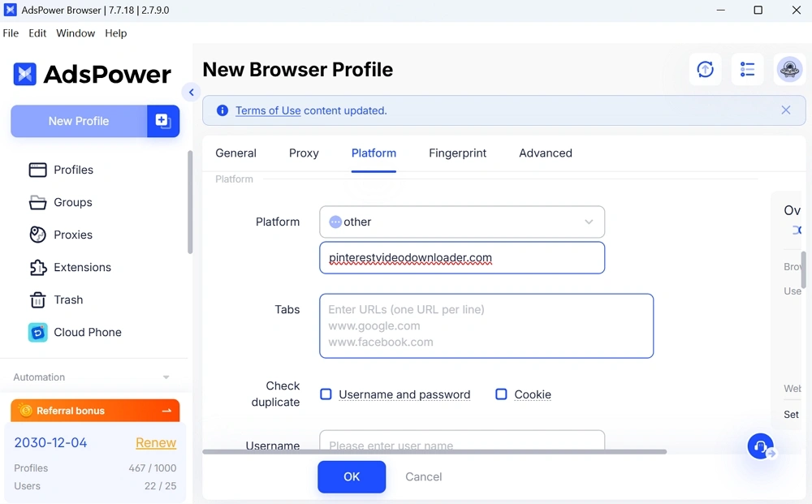Viewport: 812px width, 504px height.
Task: Click the Profiles sidebar icon
Action: 37,170
